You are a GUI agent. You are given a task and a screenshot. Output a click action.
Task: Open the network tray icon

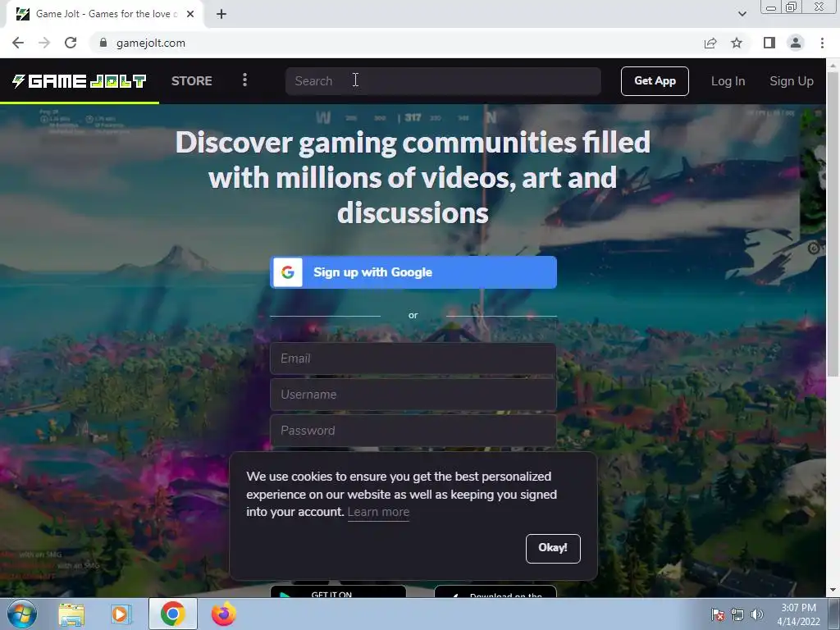tap(737, 614)
